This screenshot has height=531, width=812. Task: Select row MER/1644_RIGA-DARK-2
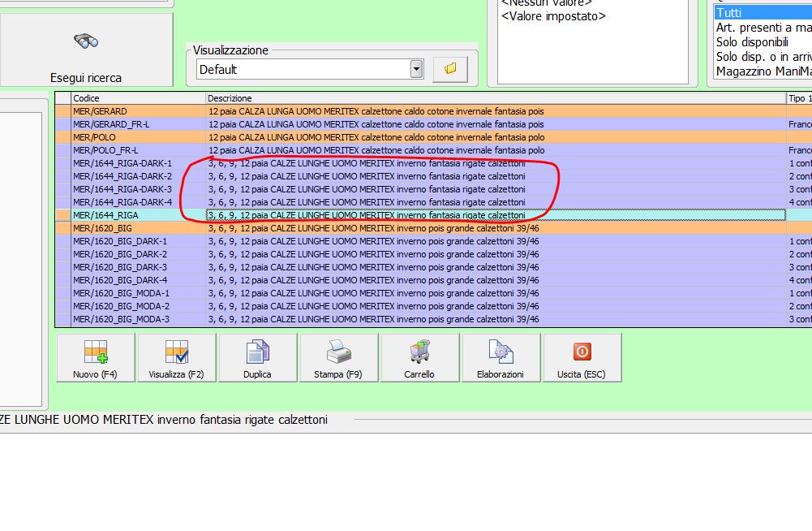coord(138,176)
